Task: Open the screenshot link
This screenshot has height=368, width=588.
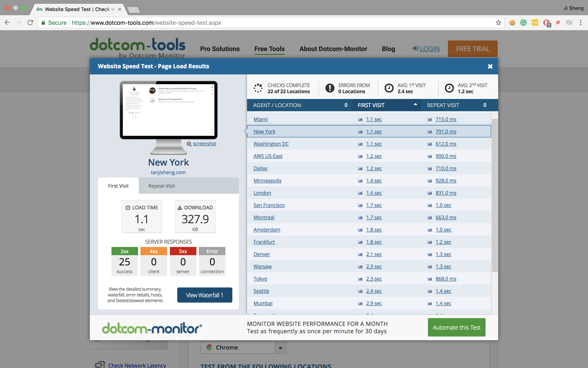Action: tap(204, 144)
